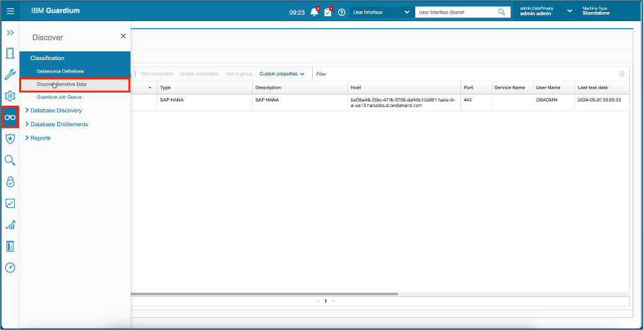Open the gauge dial sidebar icon
644x330 pixels.
coord(11,268)
